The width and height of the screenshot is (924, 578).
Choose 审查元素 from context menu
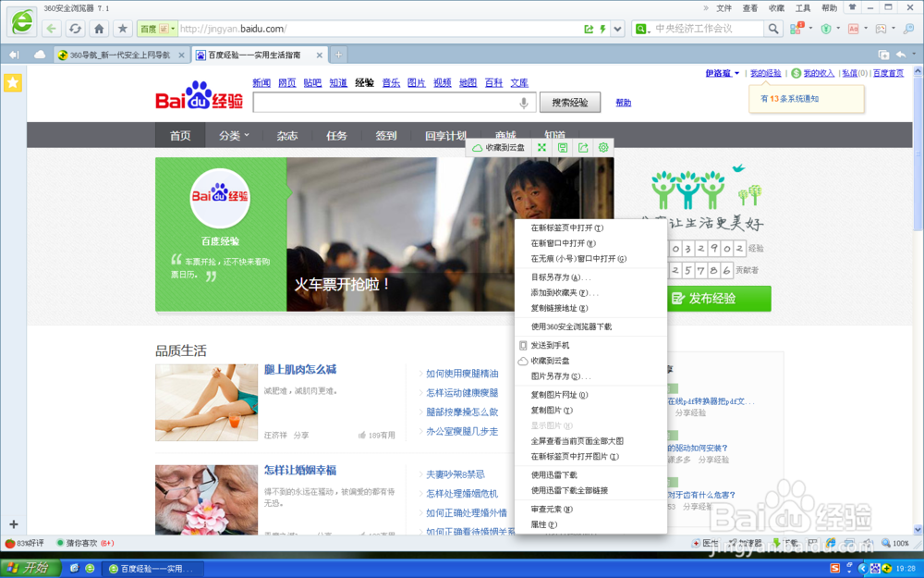pyautogui.click(x=590, y=509)
